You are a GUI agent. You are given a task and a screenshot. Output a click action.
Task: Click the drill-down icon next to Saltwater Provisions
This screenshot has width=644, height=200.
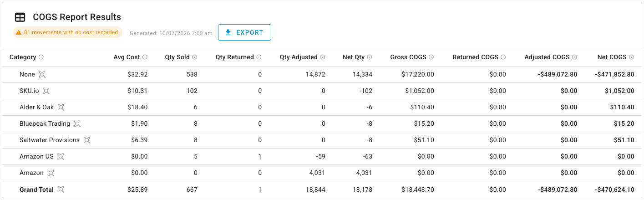(87, 140)
